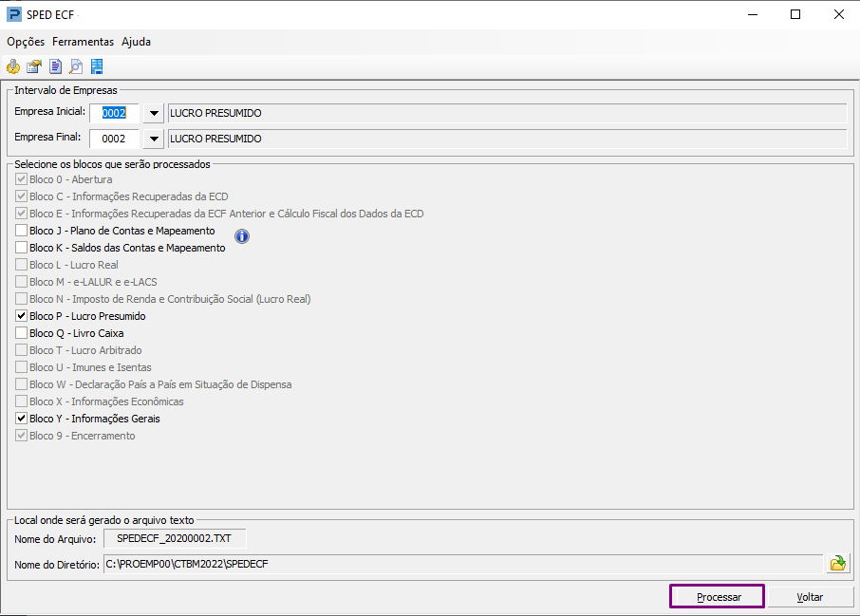
Task: Click the text document toolbar icon
Action: coord(55,67)
